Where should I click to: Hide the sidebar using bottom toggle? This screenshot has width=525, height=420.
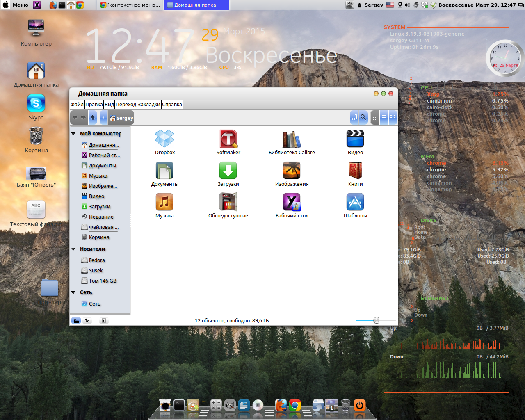tap(104, 320)
